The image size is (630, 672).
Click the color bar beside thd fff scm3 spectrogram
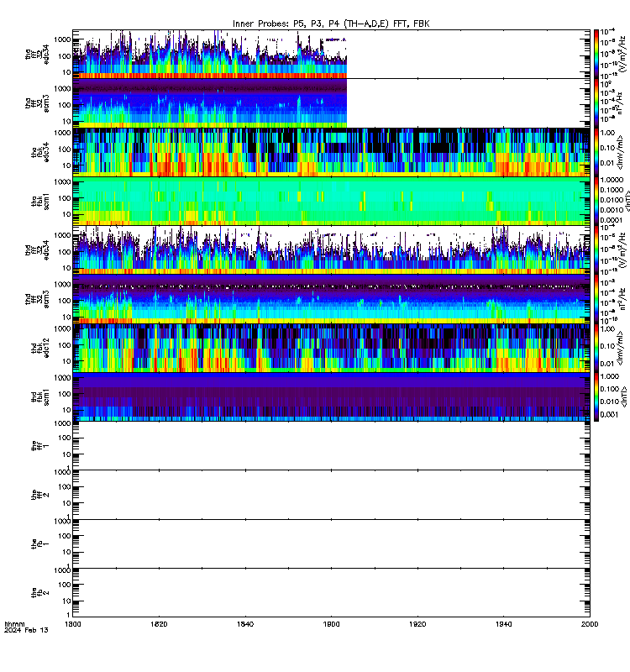click(x=596, y=299)
